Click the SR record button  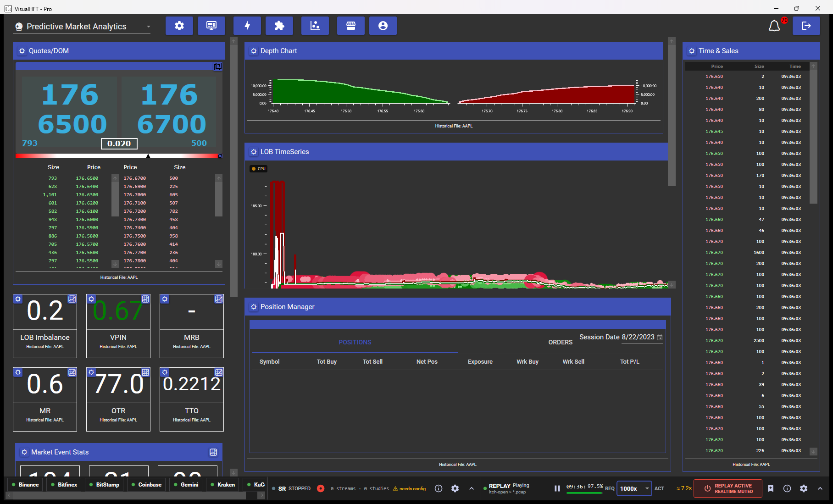coord(321,488)
